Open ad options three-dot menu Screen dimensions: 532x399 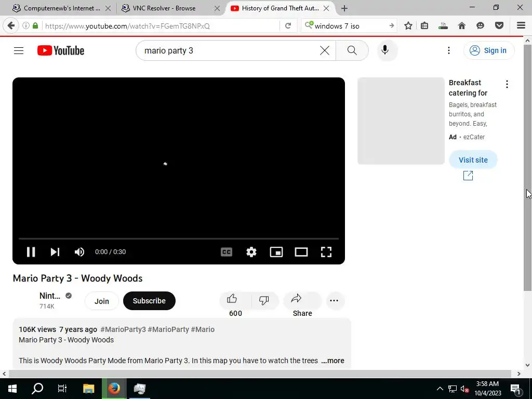[x=507, y=84]
